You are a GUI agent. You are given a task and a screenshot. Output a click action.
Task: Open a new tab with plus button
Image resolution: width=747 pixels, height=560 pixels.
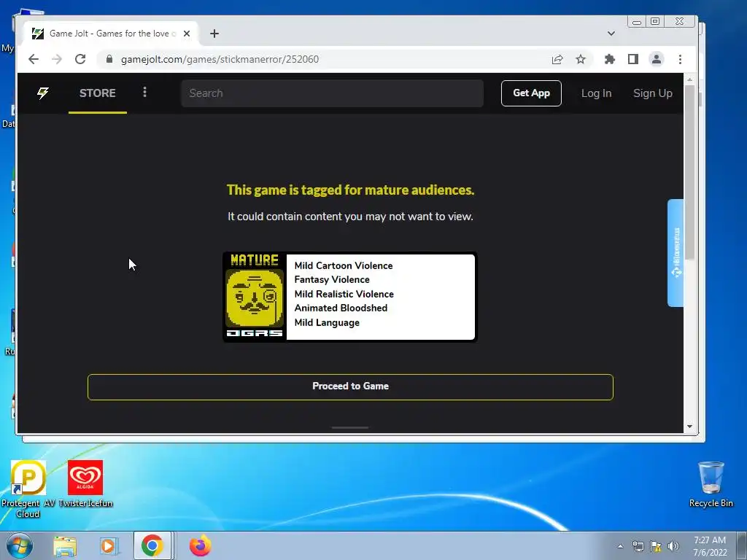(214, 34)
